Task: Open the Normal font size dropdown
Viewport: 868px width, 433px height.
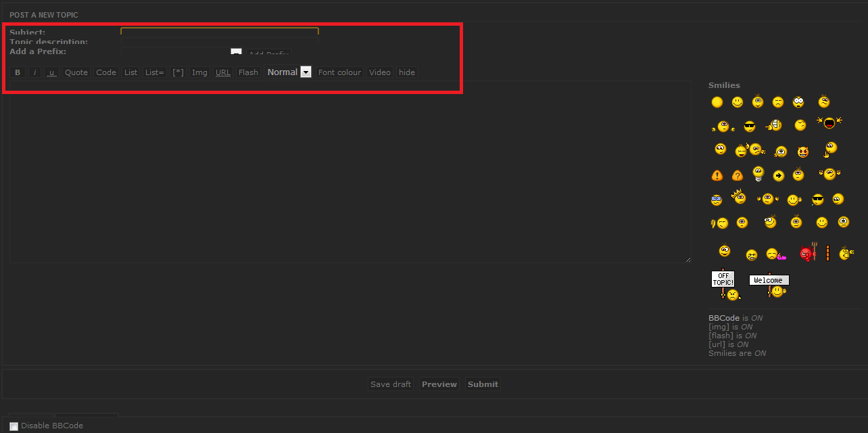Action: click(289, 72)
